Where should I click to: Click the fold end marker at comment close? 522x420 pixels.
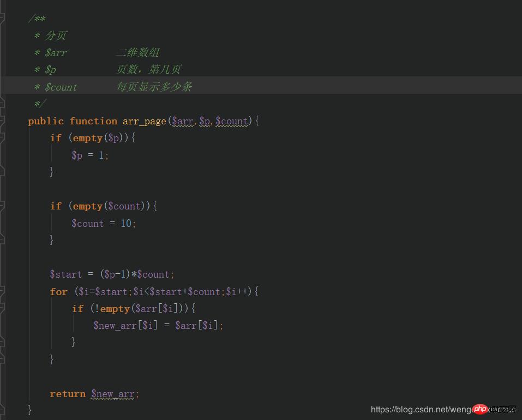point(2,104)
